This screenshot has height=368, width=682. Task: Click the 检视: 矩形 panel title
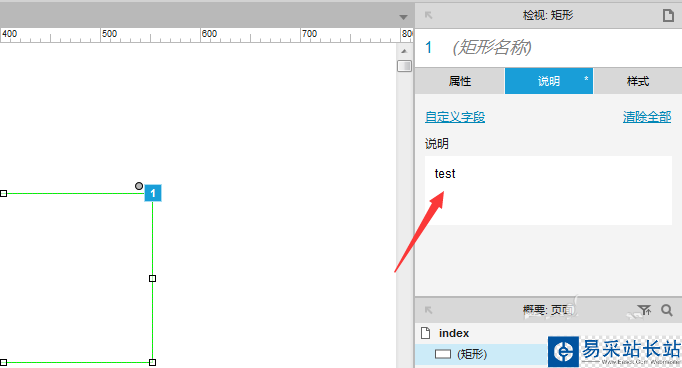pyautogui.click(x=548, y=16)
